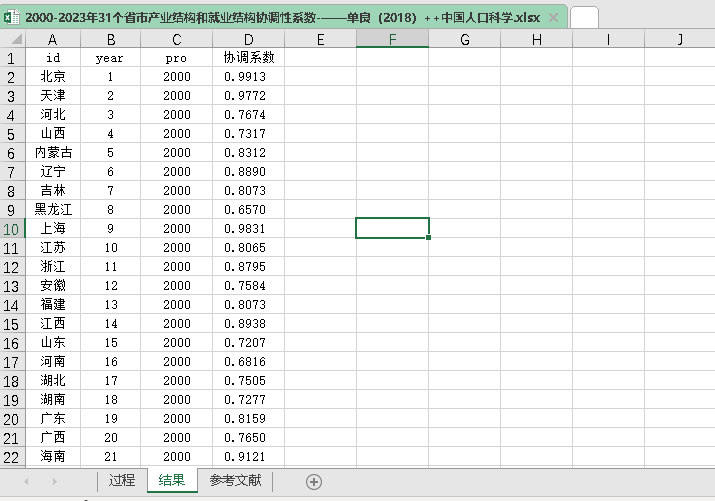Select the cell containing 广西

pos(53,438)
